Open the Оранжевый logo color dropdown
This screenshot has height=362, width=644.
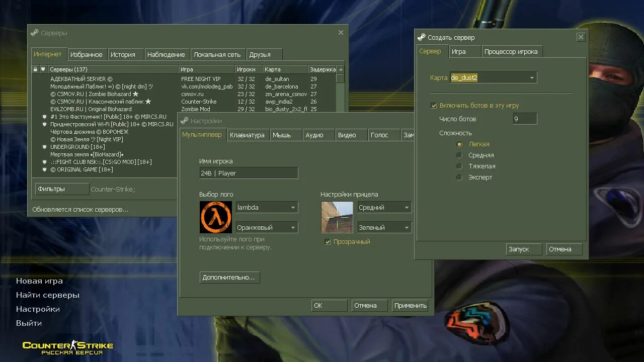tap(267, 227)
